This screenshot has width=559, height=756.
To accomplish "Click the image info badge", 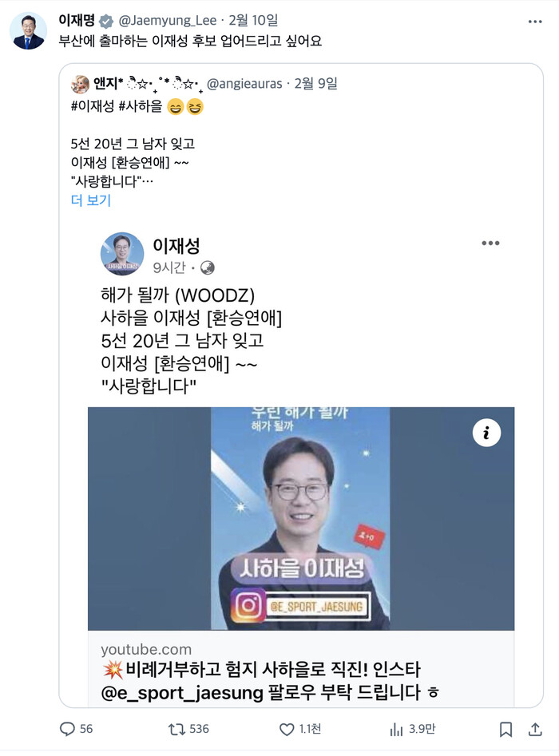I will 486,433.
